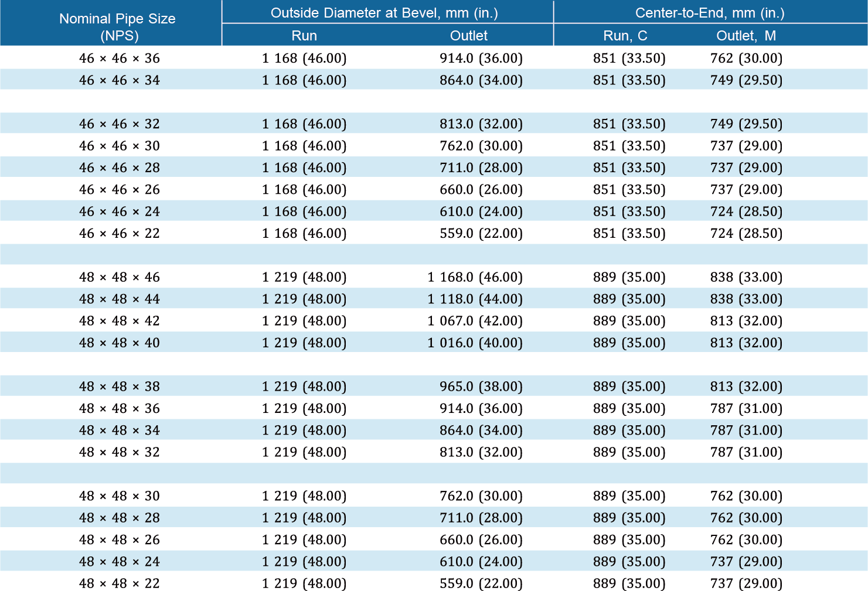Click the '48 × 48 × 32' row label
Screen dimensions: 868x591
click(120, 452)
